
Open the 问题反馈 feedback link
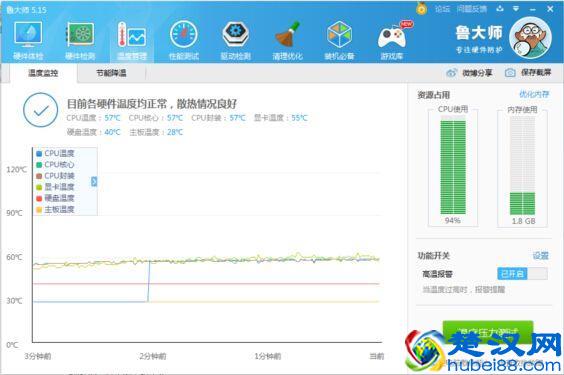pyautogui.click(x=472, y=9)
